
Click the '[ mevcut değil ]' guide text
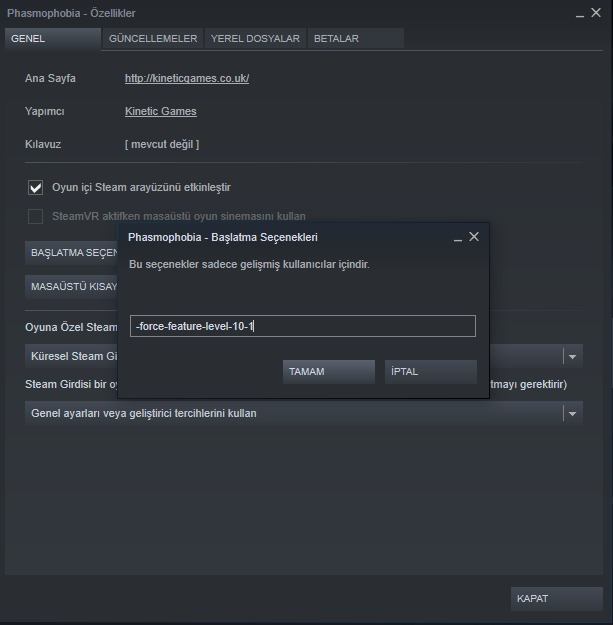coord(162,144)
